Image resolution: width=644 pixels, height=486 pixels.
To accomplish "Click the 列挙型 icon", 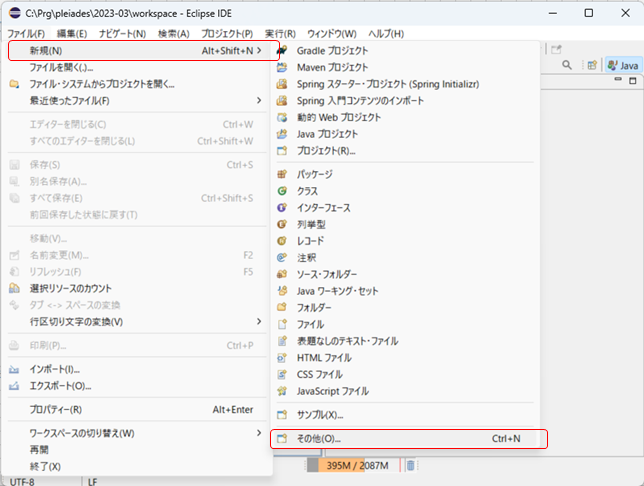I will 282,224.
